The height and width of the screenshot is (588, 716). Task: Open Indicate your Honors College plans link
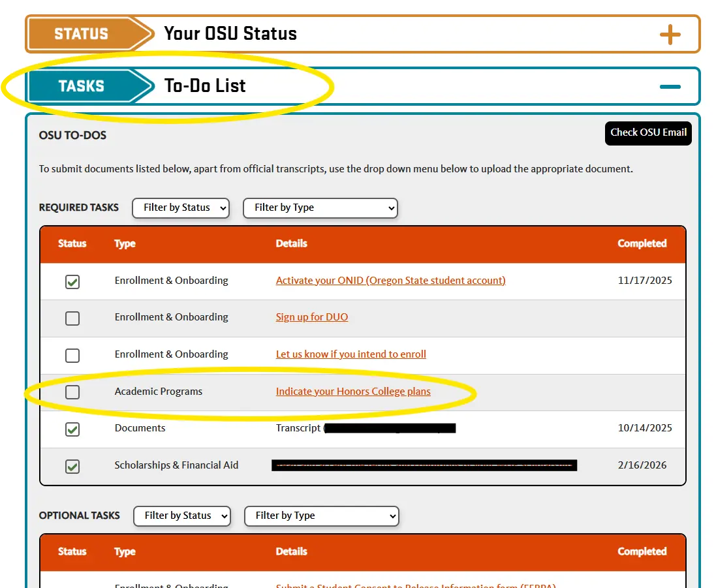coord(353,392)
